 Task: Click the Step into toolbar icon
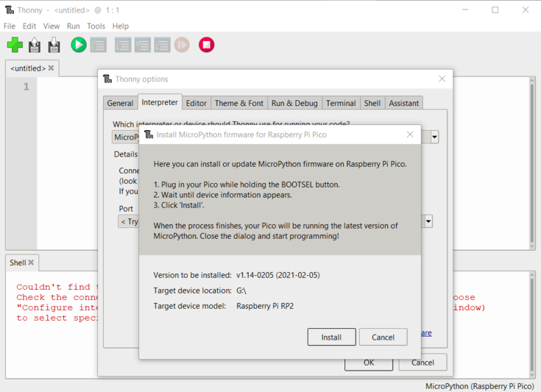143,45
